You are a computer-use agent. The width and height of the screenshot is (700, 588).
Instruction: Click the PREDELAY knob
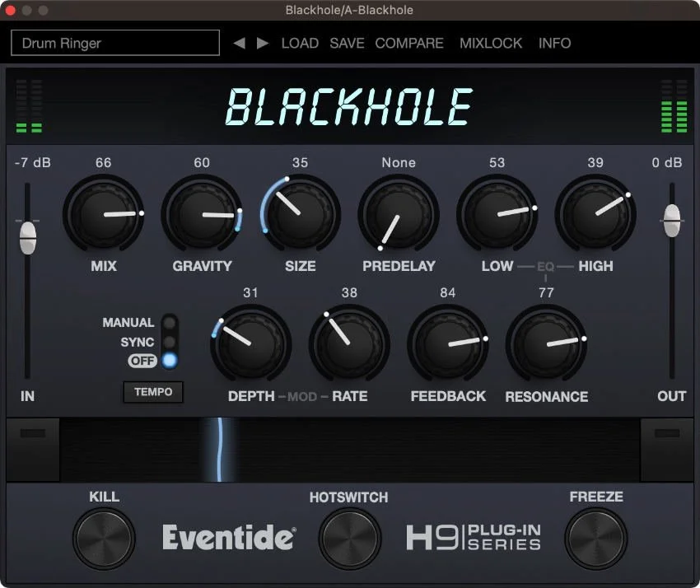[399, 215]
